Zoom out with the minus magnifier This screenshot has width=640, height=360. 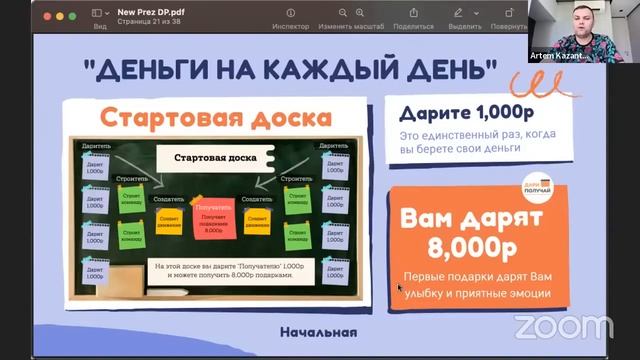(x=343, y=13)
